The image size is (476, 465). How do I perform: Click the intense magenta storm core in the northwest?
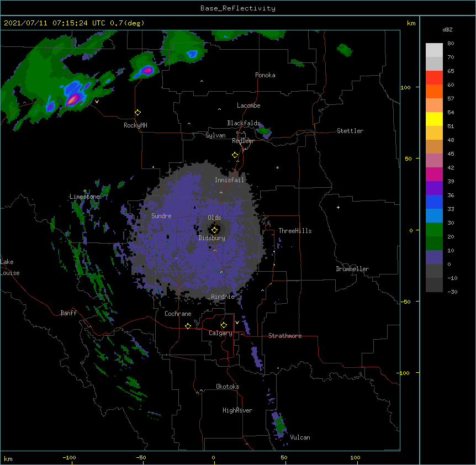coord(72,99)
